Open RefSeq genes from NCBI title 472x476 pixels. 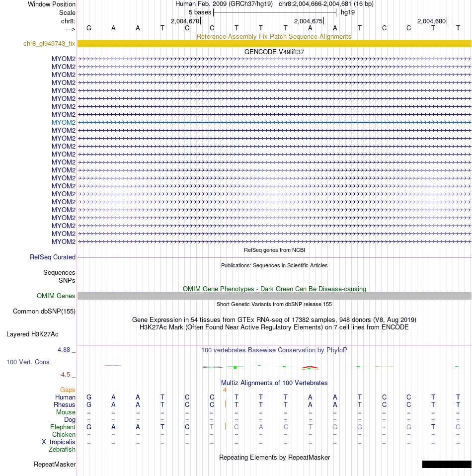click(x=274, y=250)
